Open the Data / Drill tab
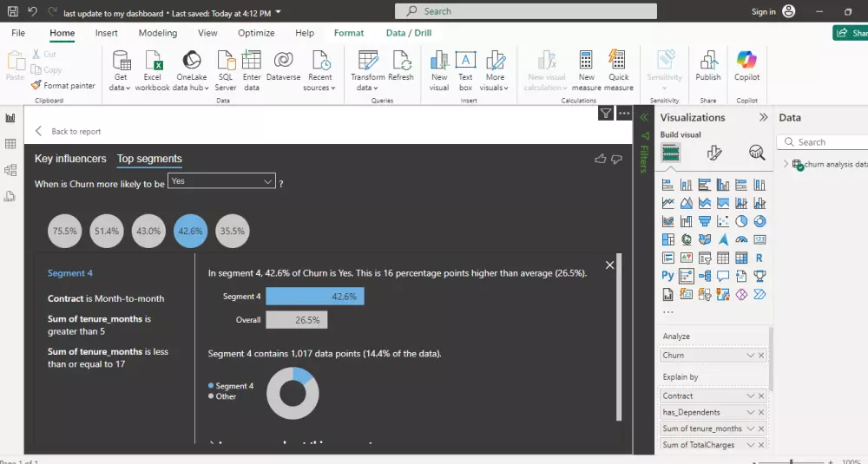Image resolution: width=868 pixels, height=464 pixels. coord(409,33)
